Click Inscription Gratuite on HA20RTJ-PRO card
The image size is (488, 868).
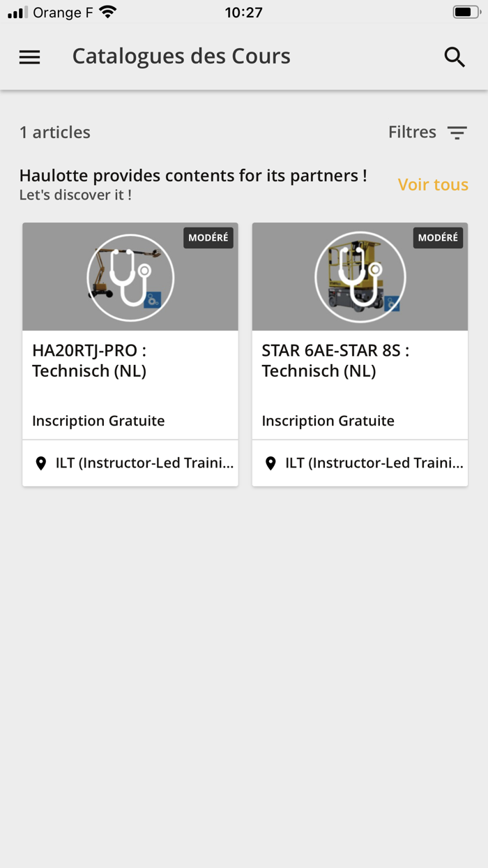click(98, 421)
